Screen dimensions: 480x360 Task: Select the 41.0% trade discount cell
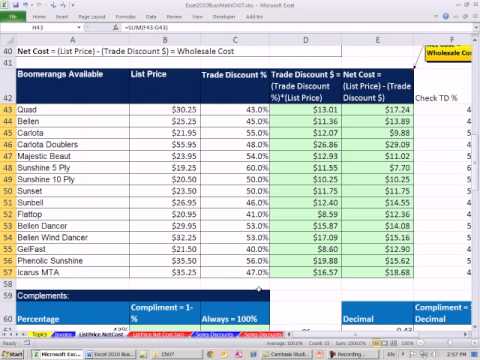click(x=235, y=214)
